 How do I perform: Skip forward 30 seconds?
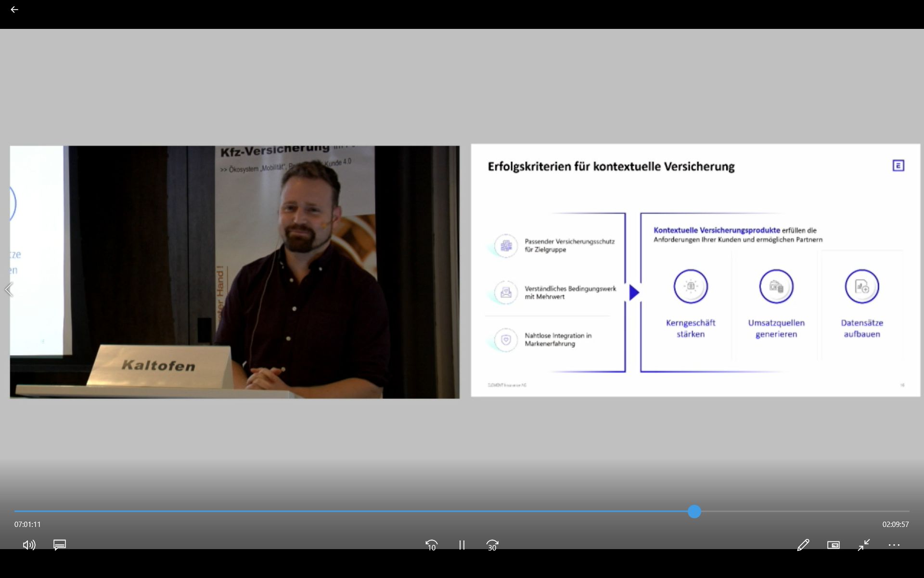point(492,545)
